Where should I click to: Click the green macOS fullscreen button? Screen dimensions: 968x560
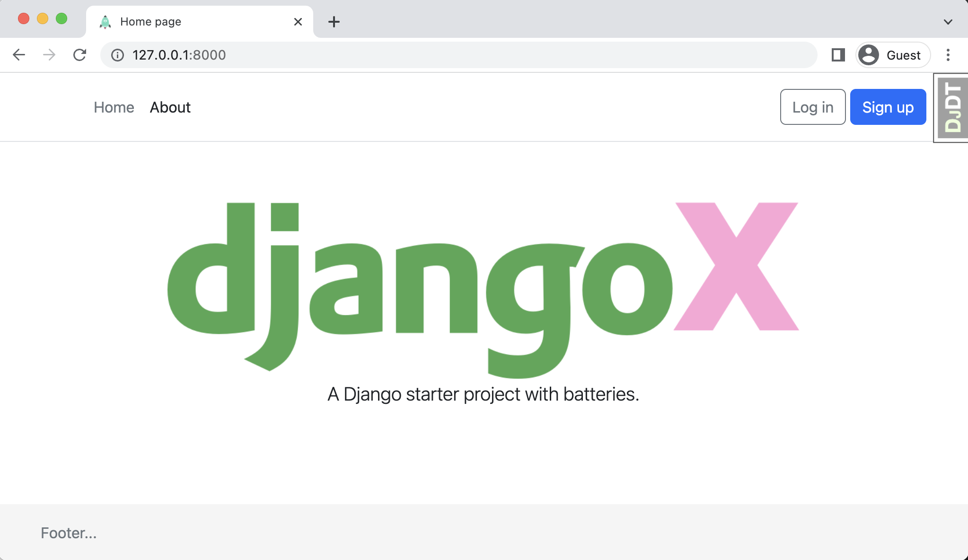click(62, 18)
